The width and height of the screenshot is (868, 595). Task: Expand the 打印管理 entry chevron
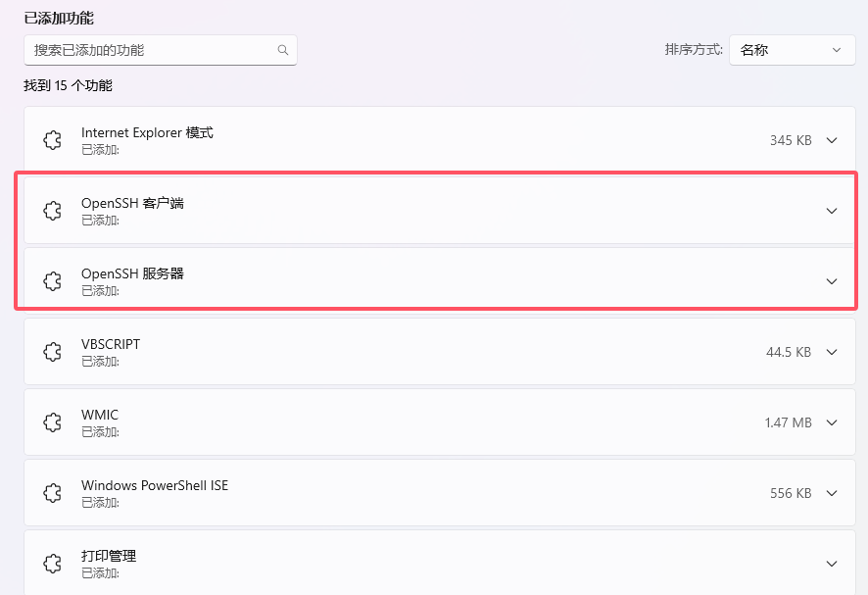832,564
